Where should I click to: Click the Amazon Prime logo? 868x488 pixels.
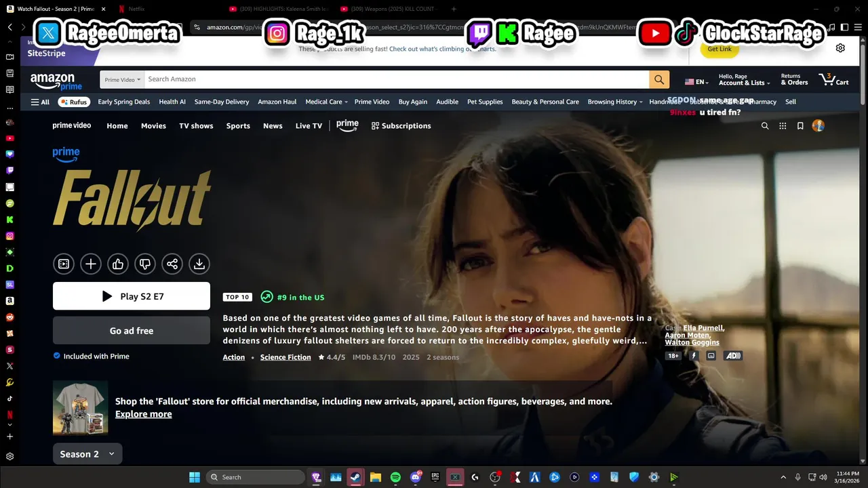(56, 81)
